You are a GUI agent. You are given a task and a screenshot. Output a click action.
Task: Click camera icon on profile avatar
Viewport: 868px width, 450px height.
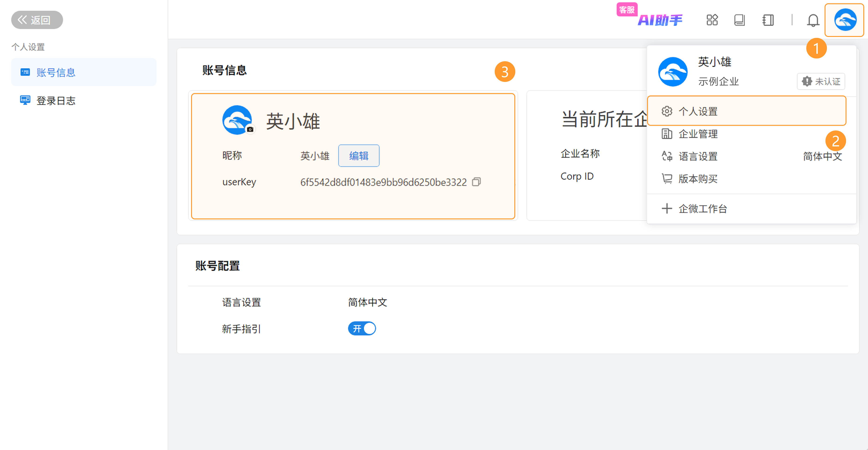[250, 129]
